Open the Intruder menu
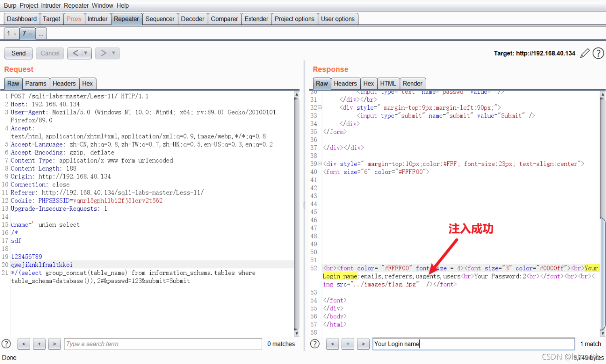This screenshot has width=606, height=364. [51, 6]
